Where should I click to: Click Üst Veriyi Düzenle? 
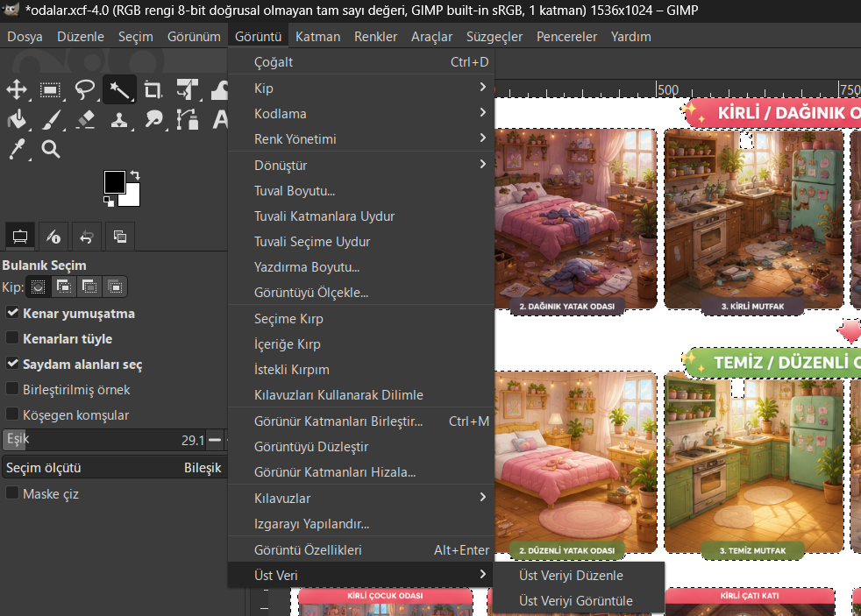[579, 575]
